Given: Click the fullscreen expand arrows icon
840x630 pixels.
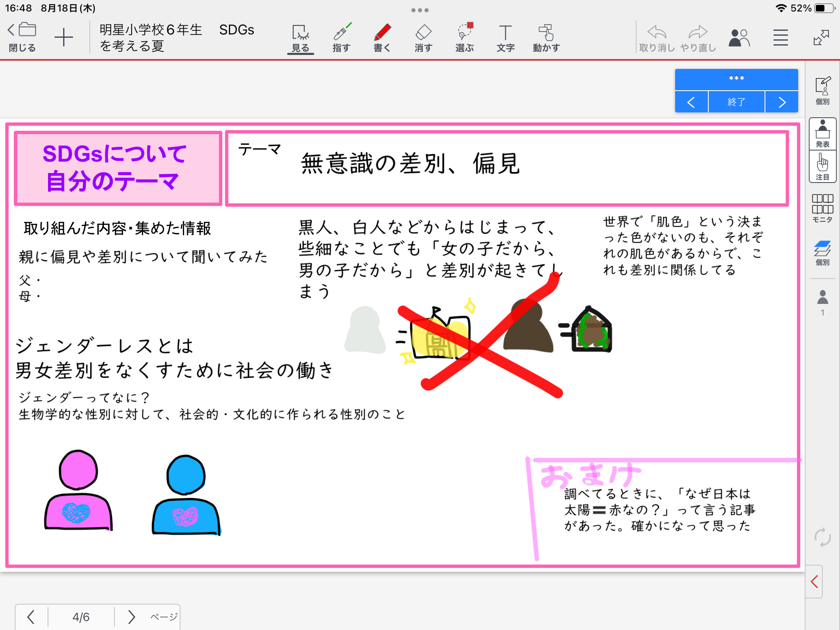Looking at the screenshot, I should click(821, 38).
